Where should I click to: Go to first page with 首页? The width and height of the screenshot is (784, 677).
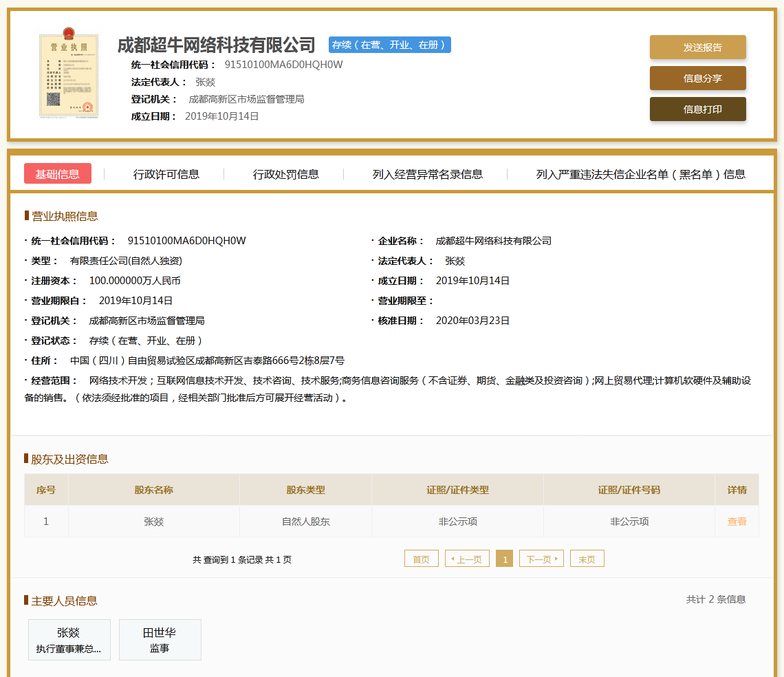point(421,559)
